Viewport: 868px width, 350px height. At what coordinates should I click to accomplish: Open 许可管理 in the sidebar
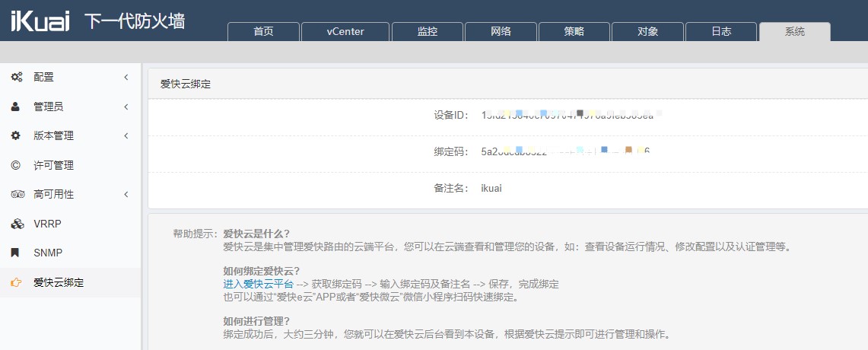point(70,165)
